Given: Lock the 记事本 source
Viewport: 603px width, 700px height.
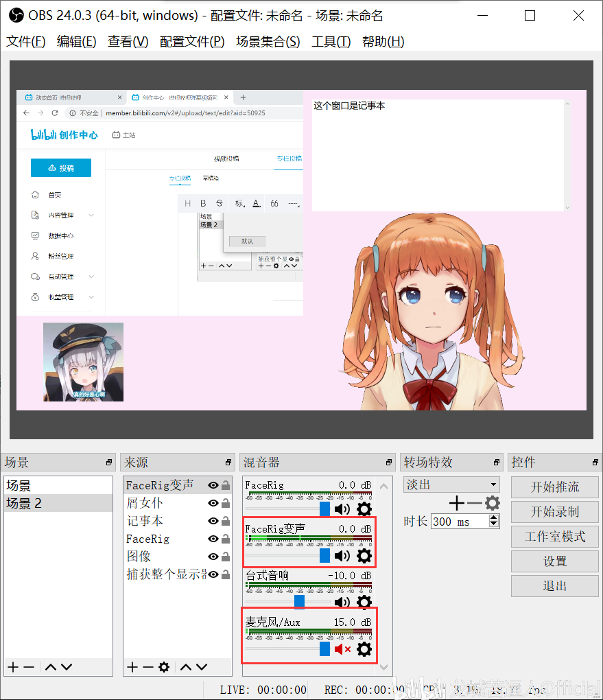Looking at the screenshot, I should pyautogui.click(x=226, y=521).
